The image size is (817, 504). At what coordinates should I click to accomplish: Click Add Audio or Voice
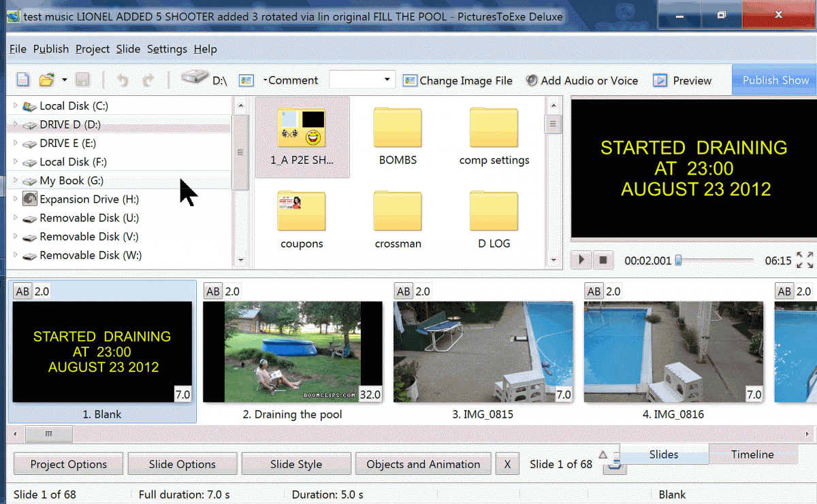tap(582, 80)
